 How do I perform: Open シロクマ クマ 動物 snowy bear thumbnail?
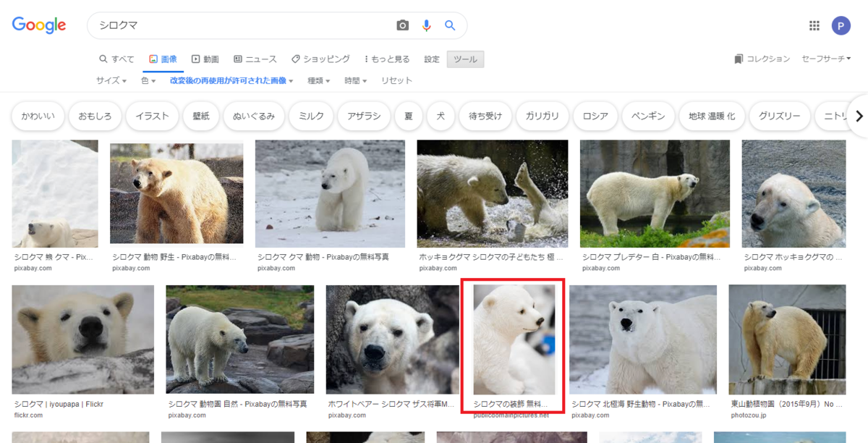pyautogui.click(x=330, y=194)
